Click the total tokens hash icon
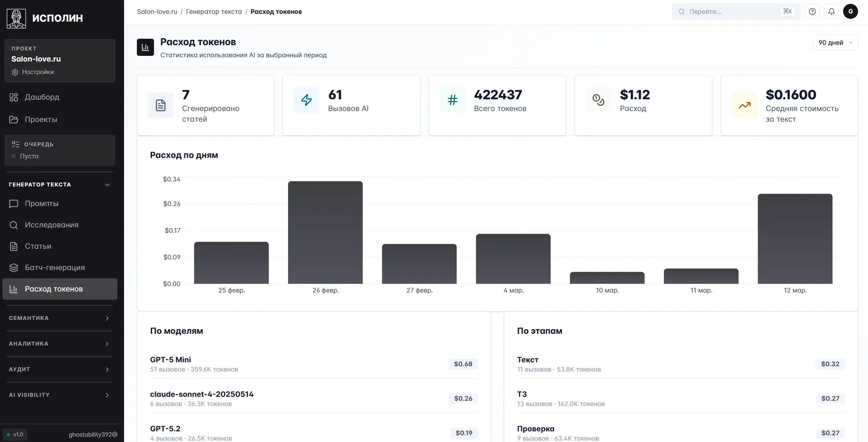Screen dimensions: 868x442 [452, 100]
